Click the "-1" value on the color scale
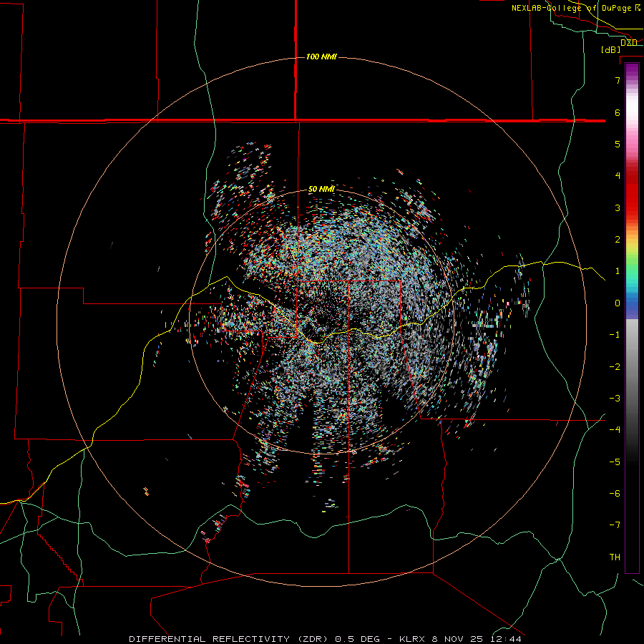644x644 pixels. tap(615, 335)
